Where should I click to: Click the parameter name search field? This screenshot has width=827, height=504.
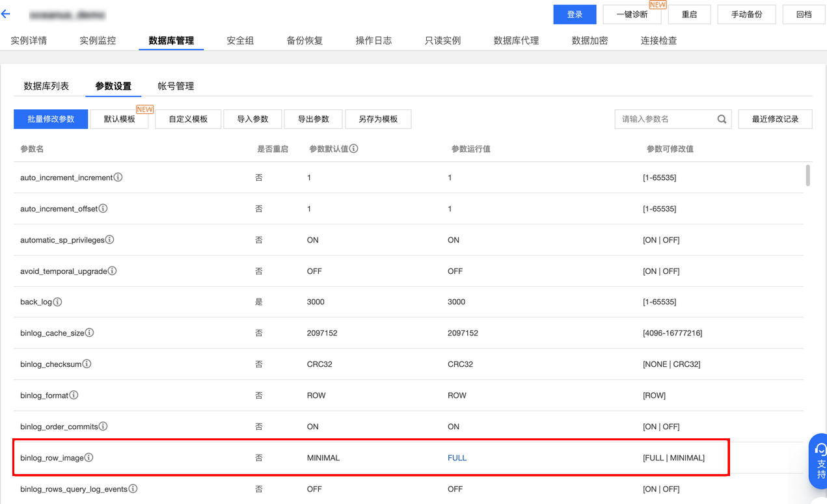(x=664, y=119)
